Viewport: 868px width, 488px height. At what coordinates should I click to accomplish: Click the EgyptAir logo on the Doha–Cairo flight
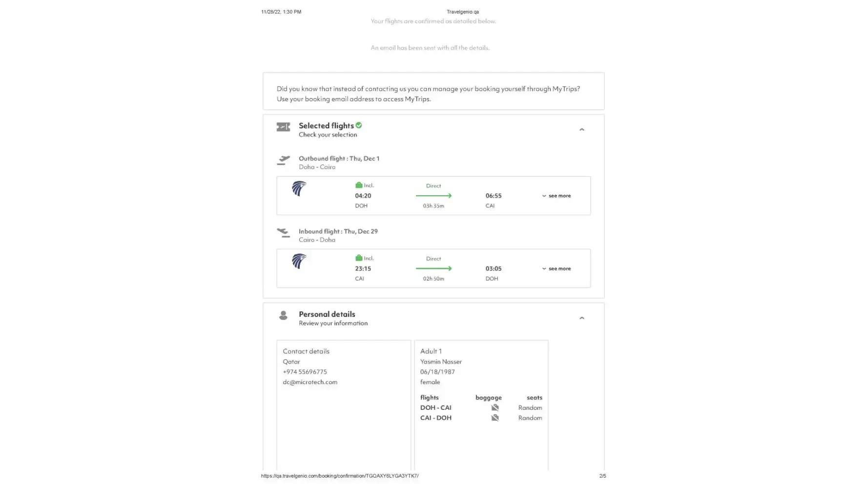(299, 188)
